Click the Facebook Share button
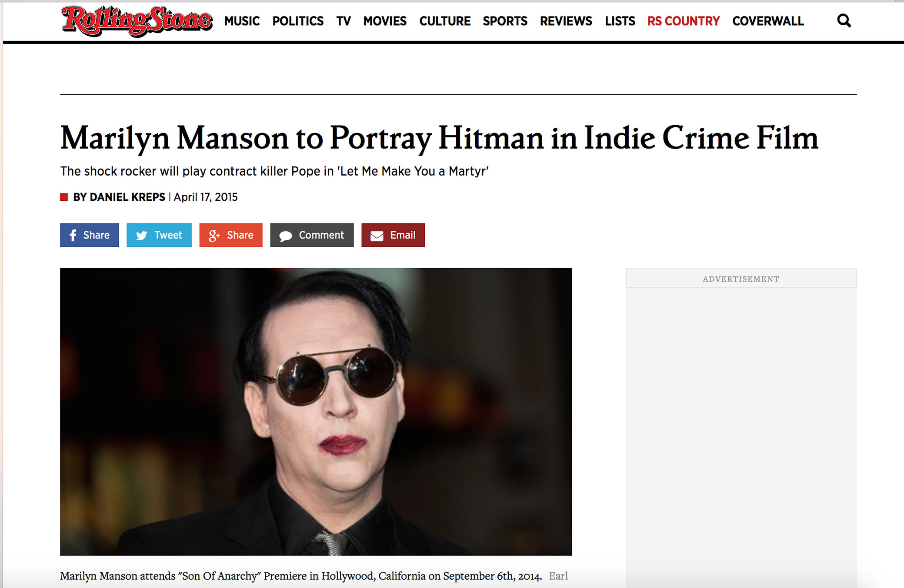This screenshot has width=904, height=588. click(90, 235)
